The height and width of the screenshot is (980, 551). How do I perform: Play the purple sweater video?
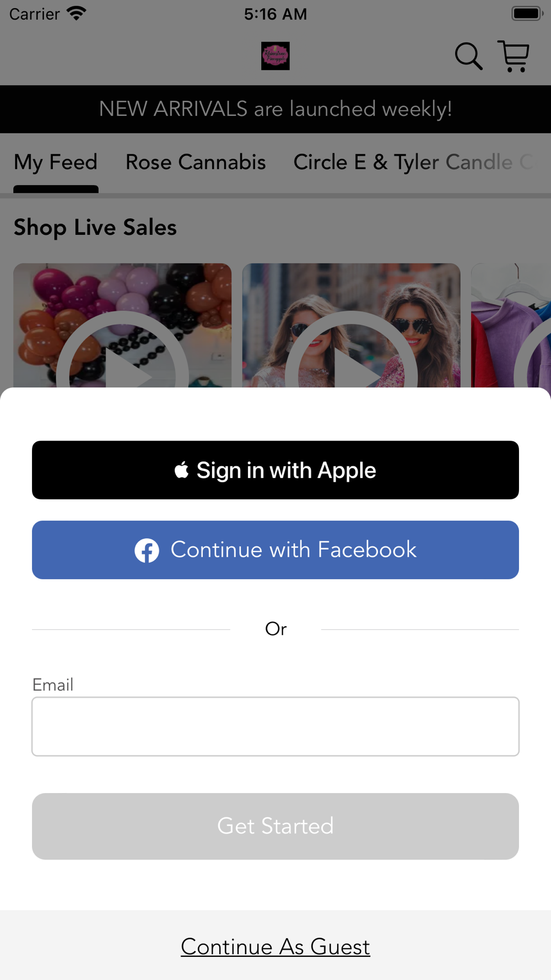point(511,325)
